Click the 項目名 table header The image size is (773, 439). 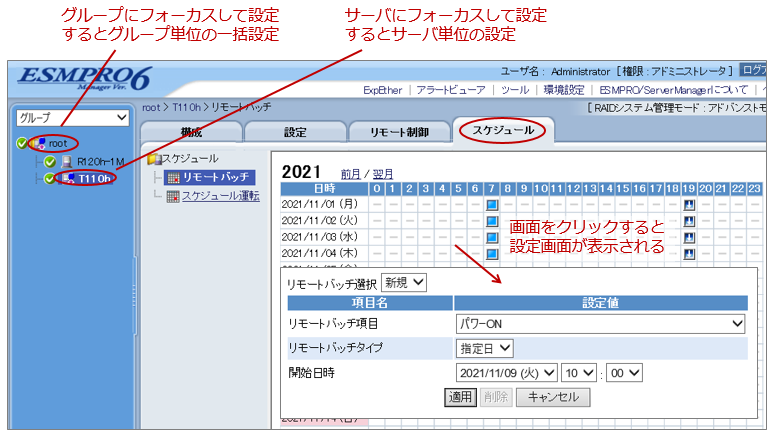point(370,303)
